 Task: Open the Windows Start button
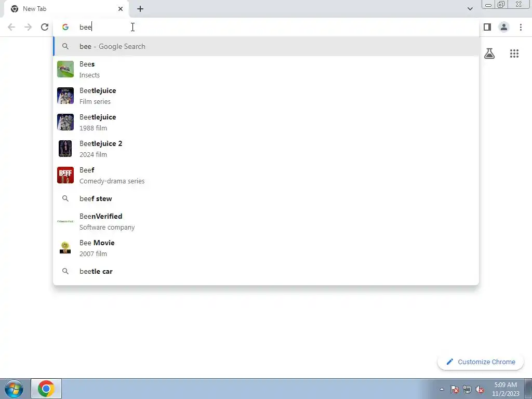[14, 389]
